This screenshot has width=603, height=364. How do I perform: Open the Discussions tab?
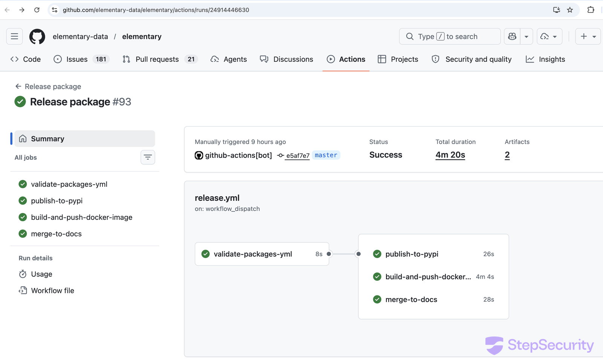[x=286, y=59]
